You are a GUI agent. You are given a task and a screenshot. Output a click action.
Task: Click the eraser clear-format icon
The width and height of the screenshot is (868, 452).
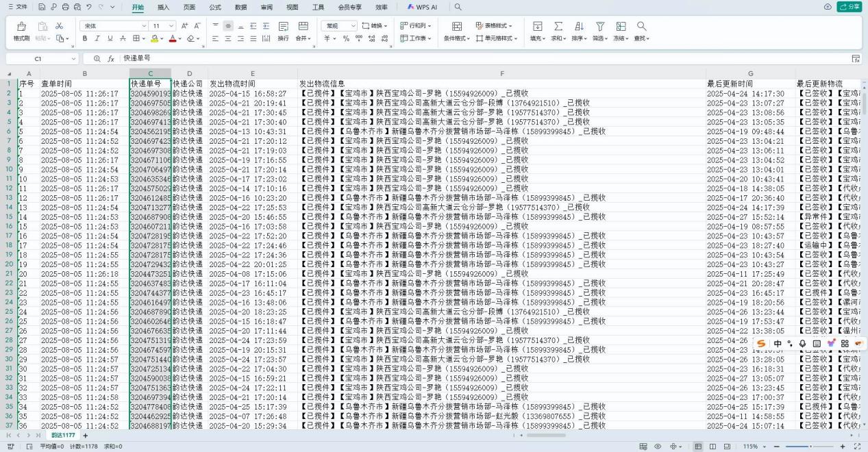coord(191,38)
